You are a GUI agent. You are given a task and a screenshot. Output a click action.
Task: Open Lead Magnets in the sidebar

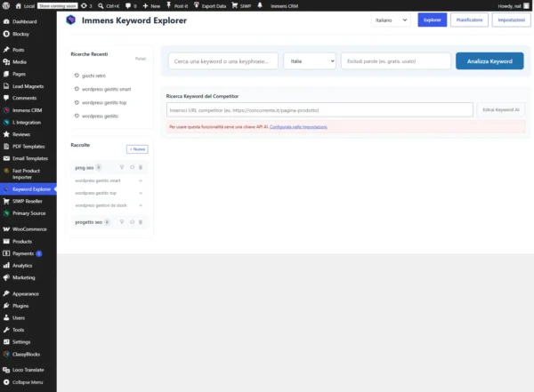pyautogui.click(x=28, y=86)
